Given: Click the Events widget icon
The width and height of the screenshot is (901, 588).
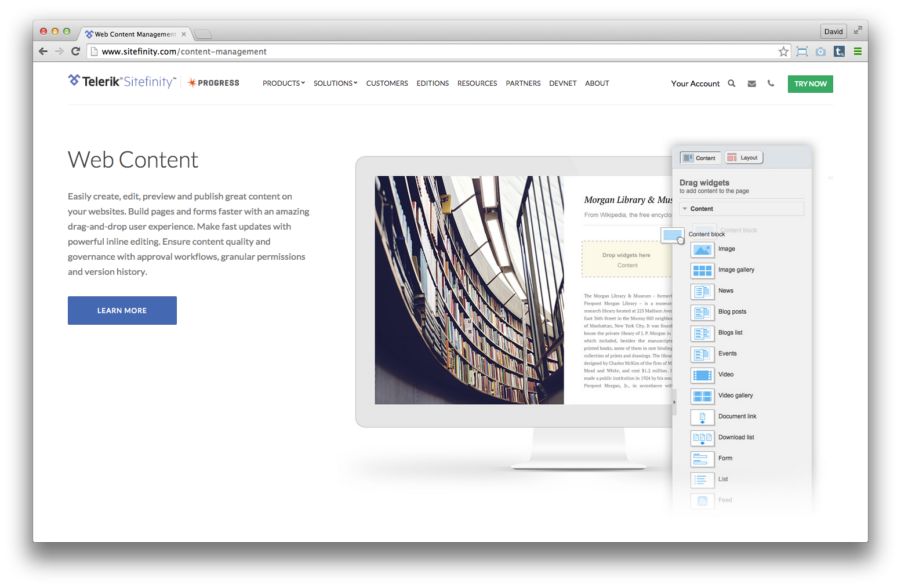Looking at the screenshot, I should (702, 354).
